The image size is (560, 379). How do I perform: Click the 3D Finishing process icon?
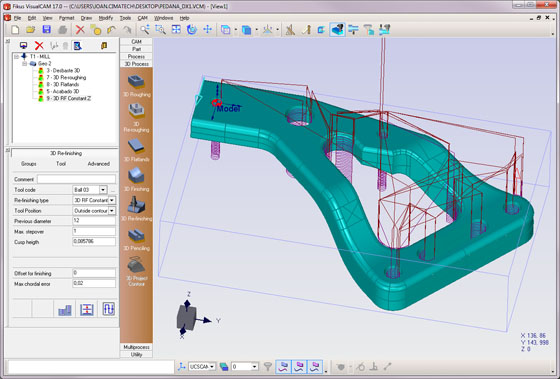click(x=136, y=176)
